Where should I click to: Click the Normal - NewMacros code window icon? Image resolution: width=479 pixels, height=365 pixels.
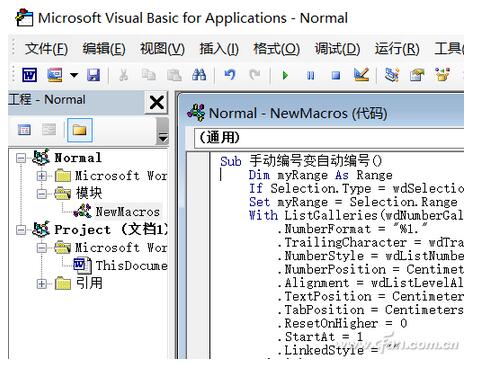point(196,113)
